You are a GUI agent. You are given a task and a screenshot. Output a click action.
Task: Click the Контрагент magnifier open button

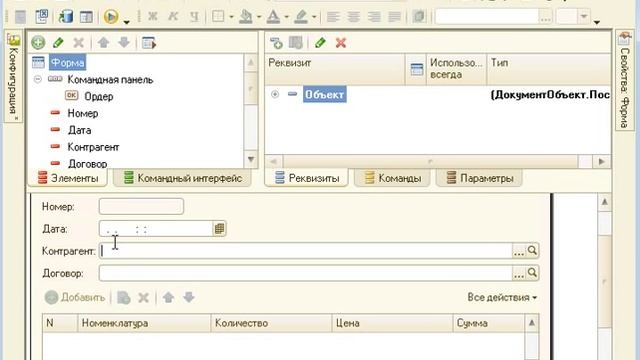coord(532,251)
